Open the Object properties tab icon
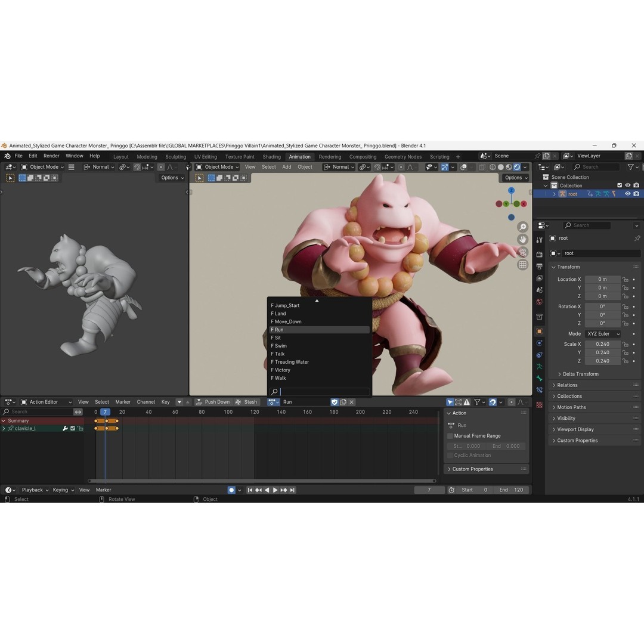This screenshot has height=644, width=644. [x=539, y=331]
